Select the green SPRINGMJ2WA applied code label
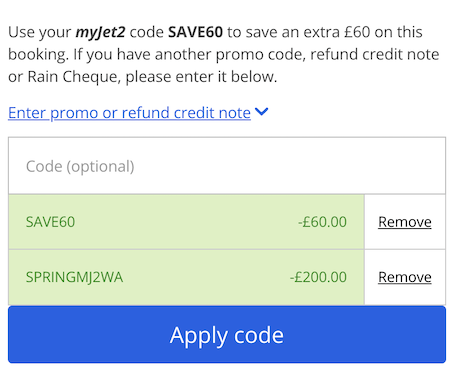454x378 pixels. point(75,277)
